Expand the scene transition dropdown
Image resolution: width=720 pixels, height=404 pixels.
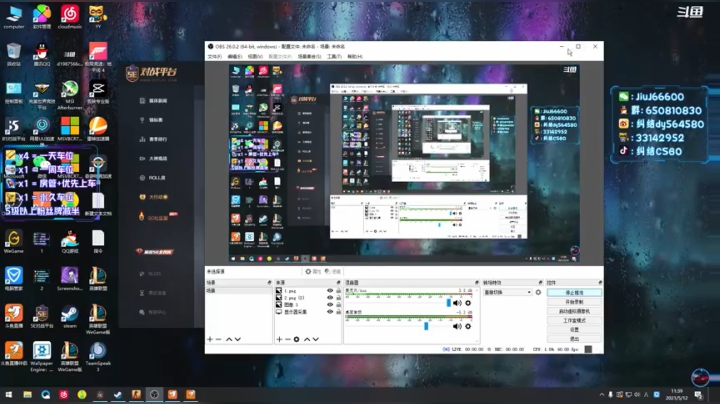coord(507,292)
